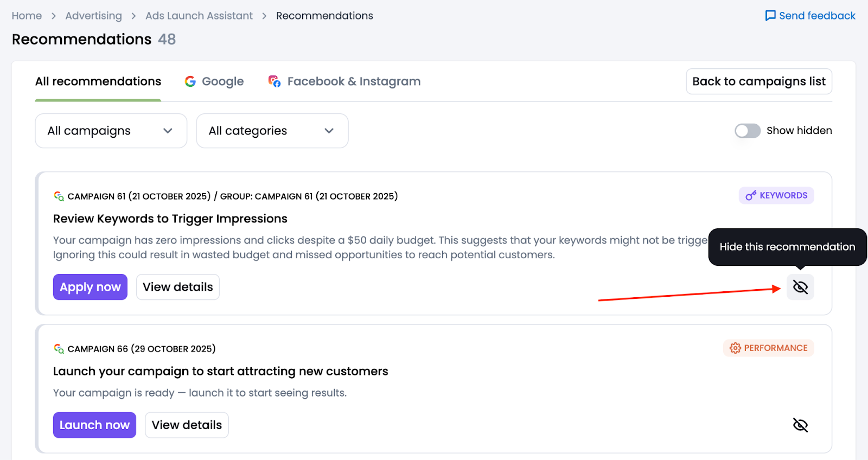
Task: Click the gear icon in Performance badge
Action: coord(735,348)
